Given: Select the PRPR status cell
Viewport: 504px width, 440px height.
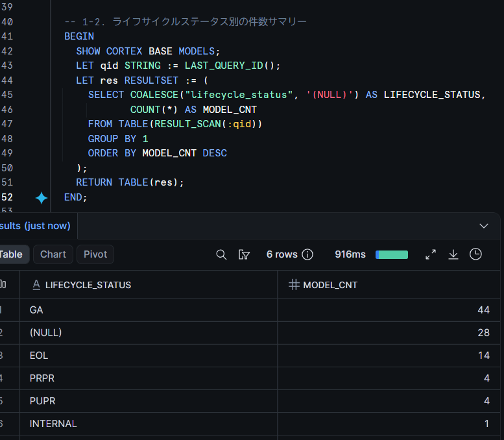Looking at the screenshot, I should click(149, 378).
